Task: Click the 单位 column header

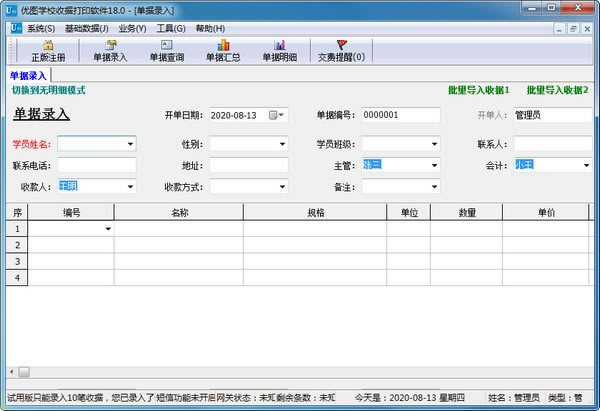Action: (409, 212)
